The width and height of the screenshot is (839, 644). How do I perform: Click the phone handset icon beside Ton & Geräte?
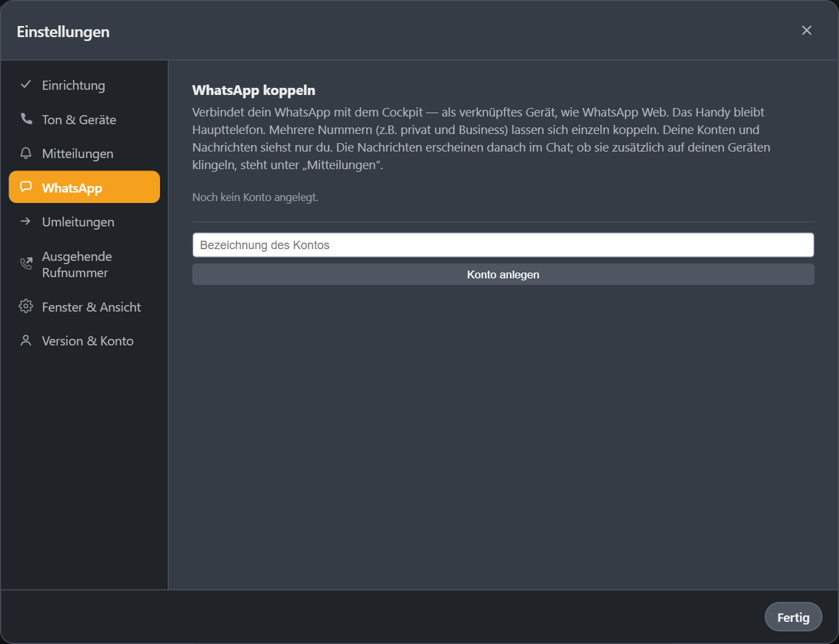coord(26,118)
